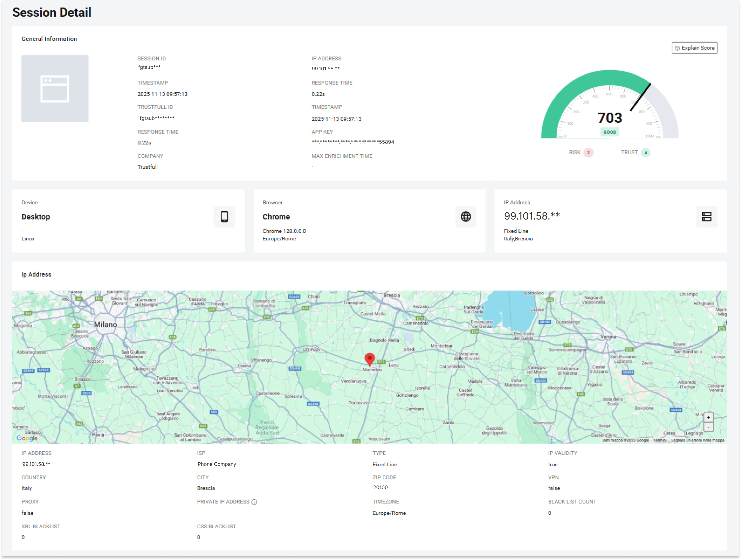Zoom in on the map

point(708,417)
